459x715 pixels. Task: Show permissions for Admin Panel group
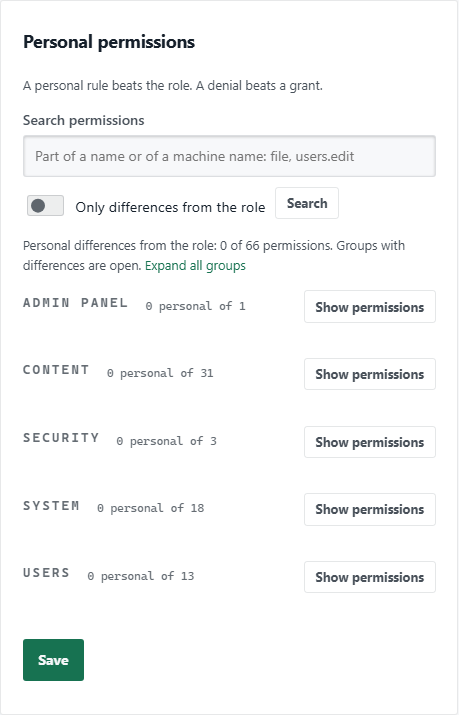click(370, 306)
